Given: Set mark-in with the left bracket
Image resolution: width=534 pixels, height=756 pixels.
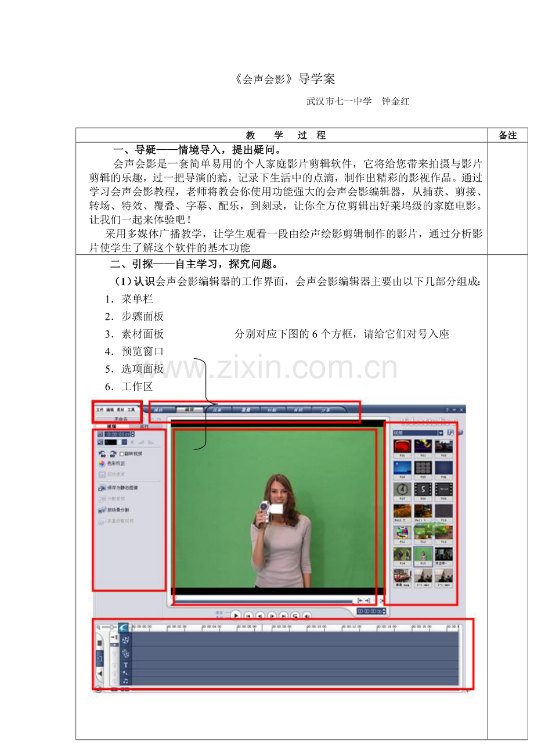Looking at the screenshot, I should coord(360,600).
